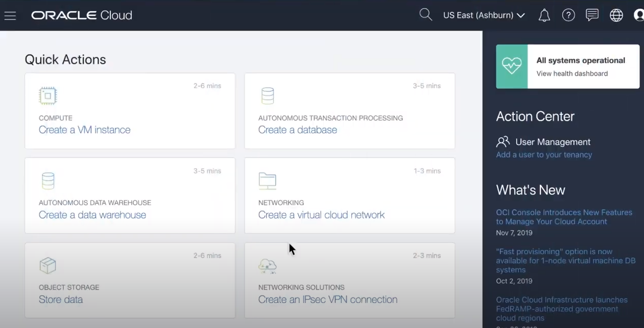Click the Autonomous Data Warehouse database icon

click(x=47, y=180)
